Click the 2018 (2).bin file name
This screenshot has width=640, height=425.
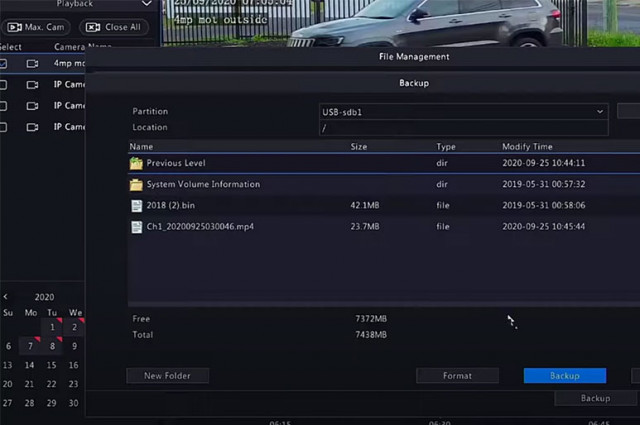coord(171,205)
